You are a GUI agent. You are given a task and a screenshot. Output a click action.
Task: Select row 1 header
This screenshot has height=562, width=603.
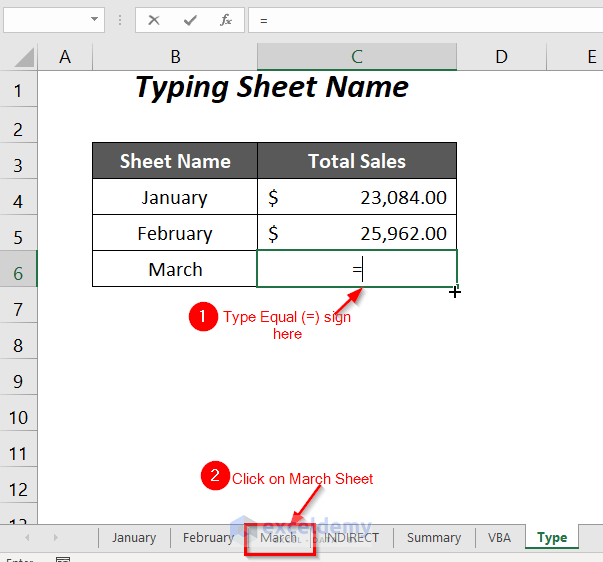tap(18, 89)
